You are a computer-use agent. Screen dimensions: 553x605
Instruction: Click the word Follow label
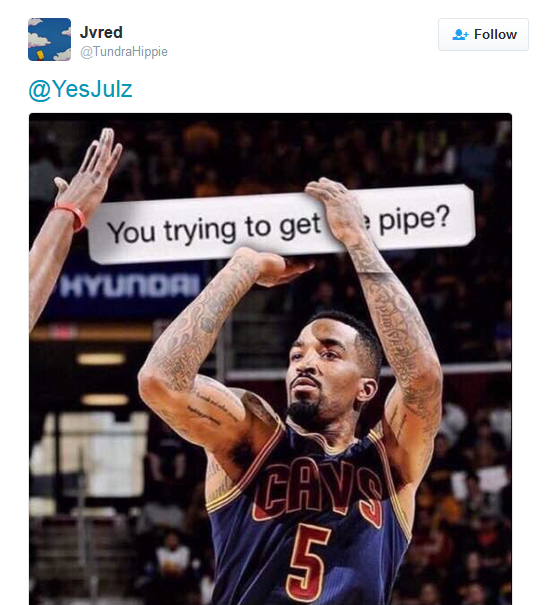(x=495, y=35)
